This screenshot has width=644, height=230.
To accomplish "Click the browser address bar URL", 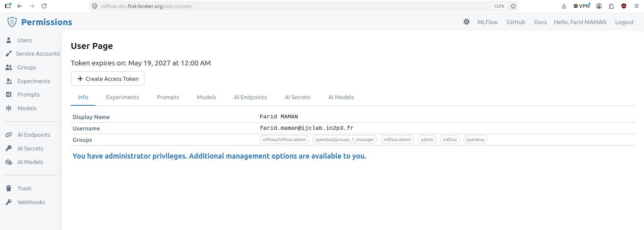I will pyautogui.click(x=146, y=6).
